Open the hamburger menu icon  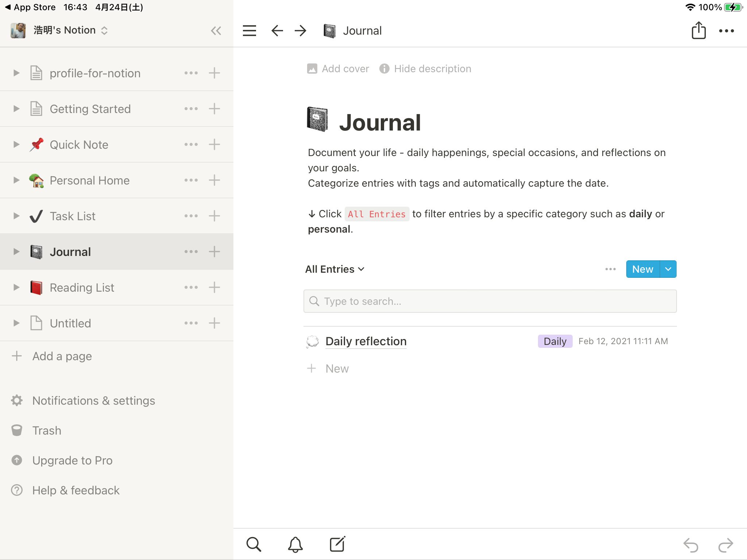point(249,31)
